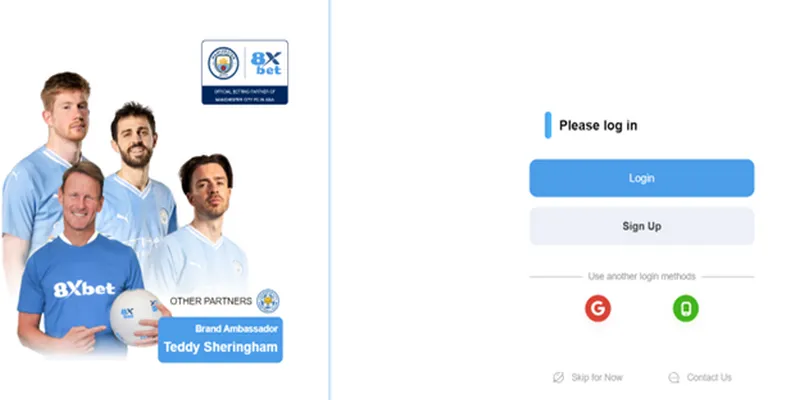Click the Skip for Now icon
The image size is (800, 400).
(558, 377)
